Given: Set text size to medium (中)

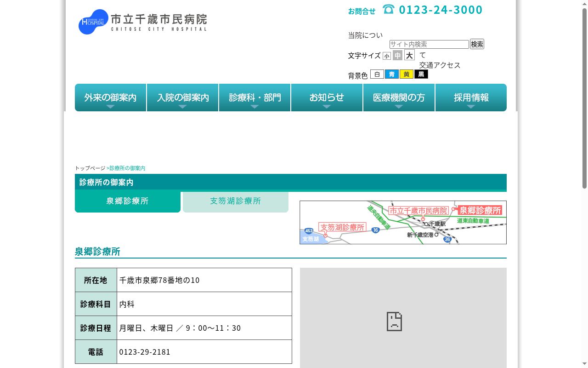Looking at the screenshot, I should pos(397,55).
